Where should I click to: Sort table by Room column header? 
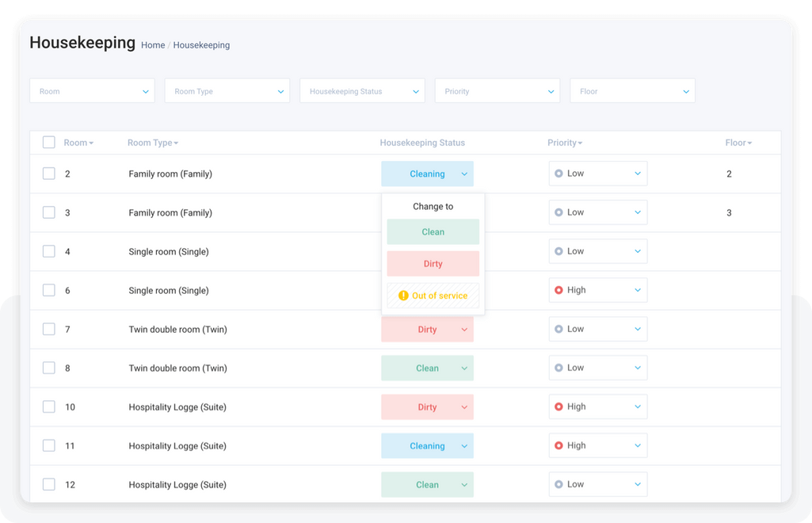[x=78, y=143]
